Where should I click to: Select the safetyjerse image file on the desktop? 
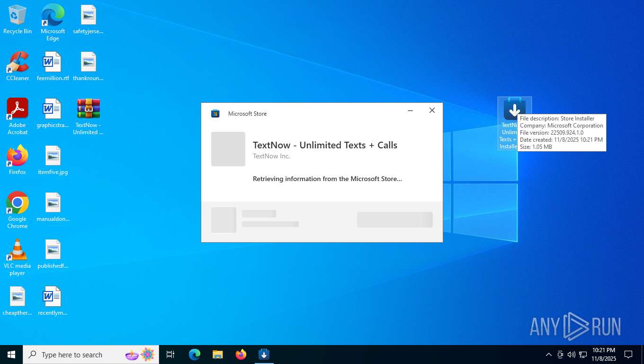(x=88, y=20)
